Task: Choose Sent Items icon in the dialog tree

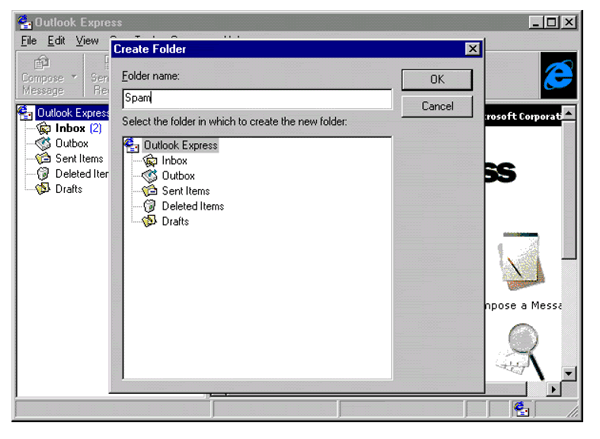Action: pyautogui.click(x=150, y=190)
